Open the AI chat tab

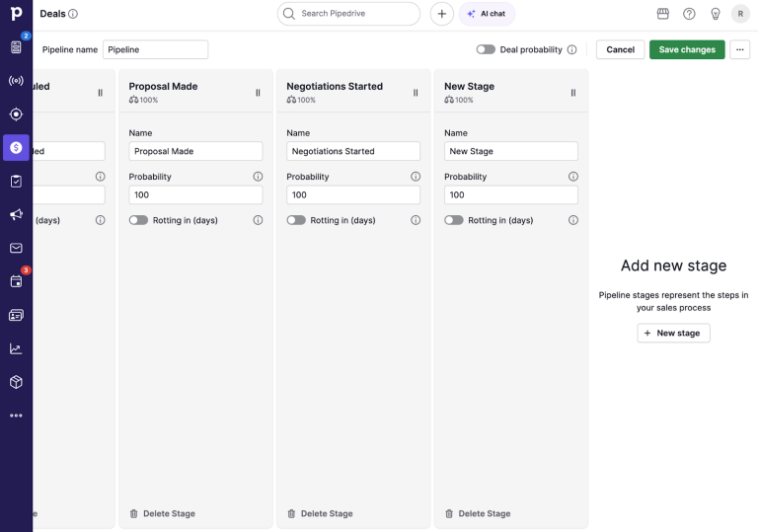487,14
